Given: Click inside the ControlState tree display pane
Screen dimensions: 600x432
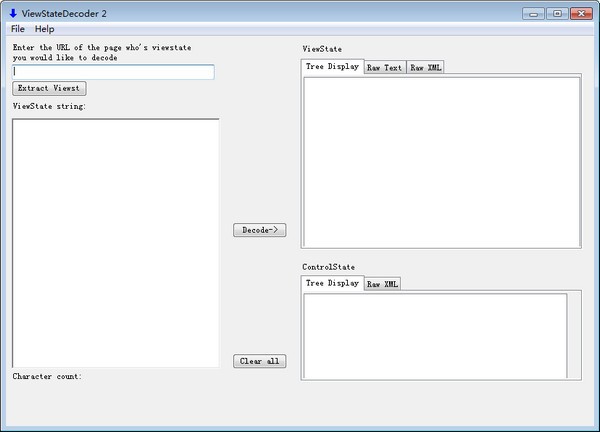Looking at the screenshot, I should [x=435, y=335].
